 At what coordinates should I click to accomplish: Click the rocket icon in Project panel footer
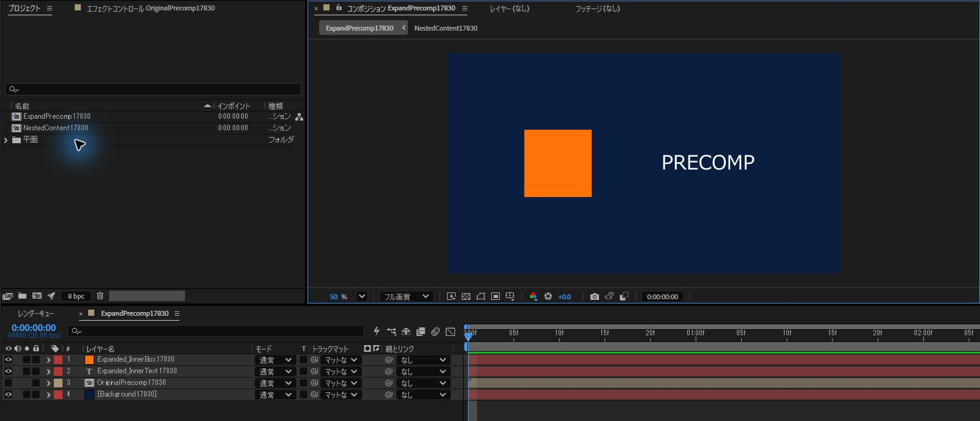click(x=51, y=296)
